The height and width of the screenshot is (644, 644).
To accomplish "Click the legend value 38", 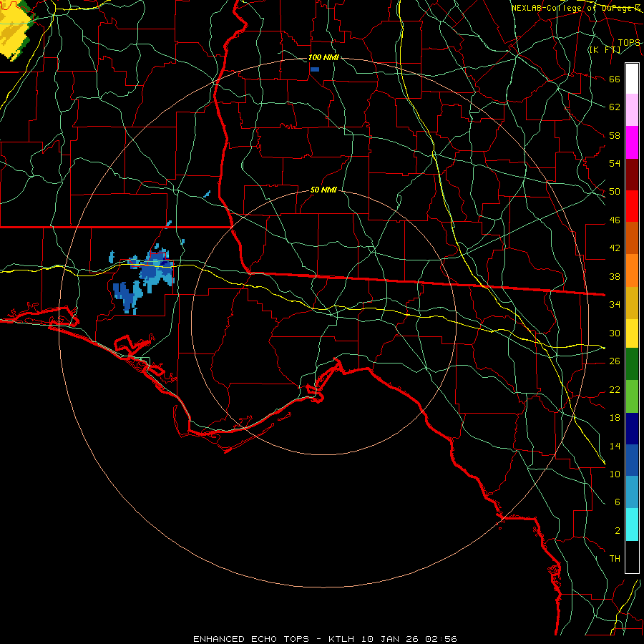I will click(x=615, y=276).
